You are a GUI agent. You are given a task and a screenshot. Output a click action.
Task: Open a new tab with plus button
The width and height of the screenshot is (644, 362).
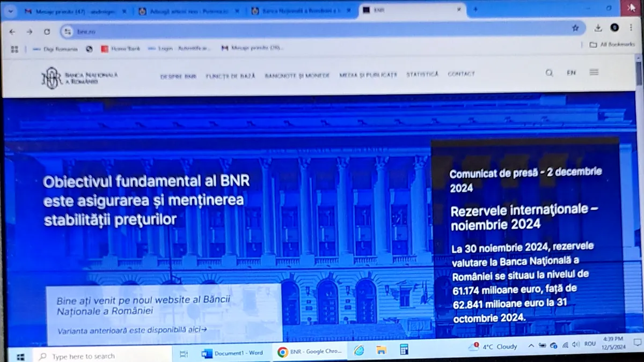point(475,9)
